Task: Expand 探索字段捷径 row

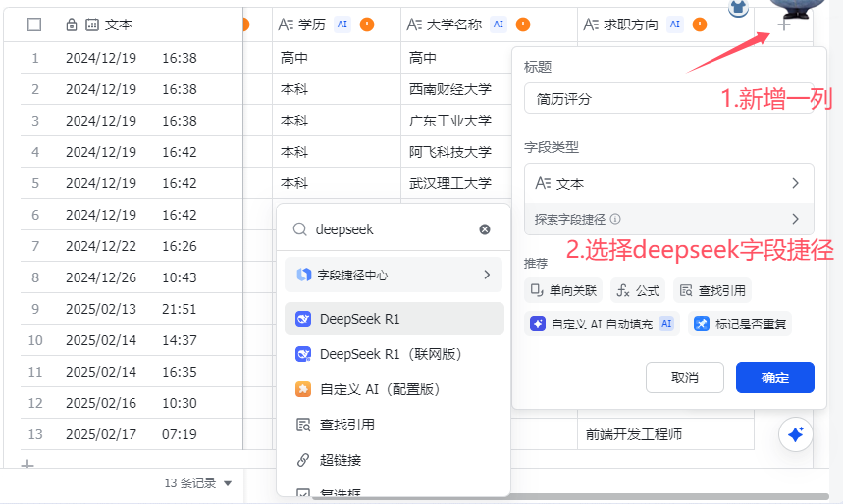Action: click(x=669, y=219)
